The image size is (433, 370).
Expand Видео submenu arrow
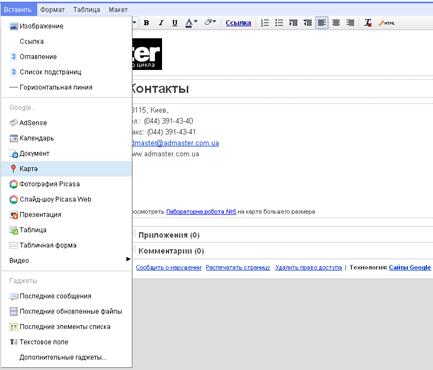[128, 259]
